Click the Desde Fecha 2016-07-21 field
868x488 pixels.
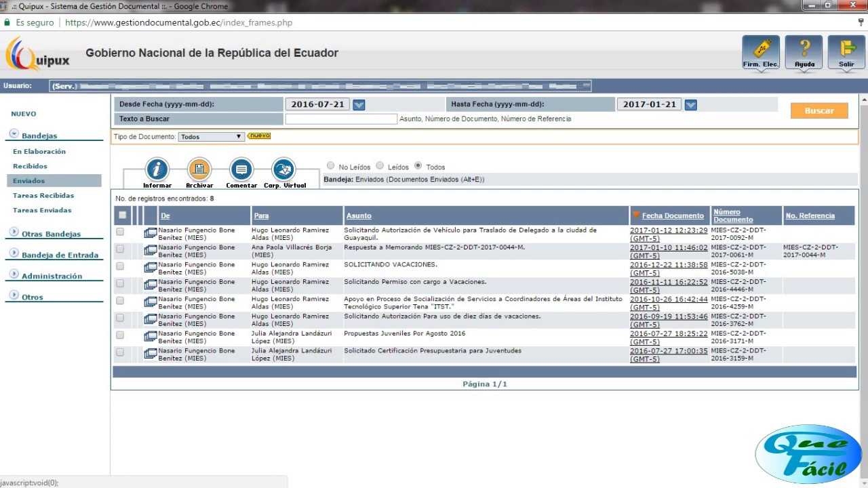(x=317, y=104)
